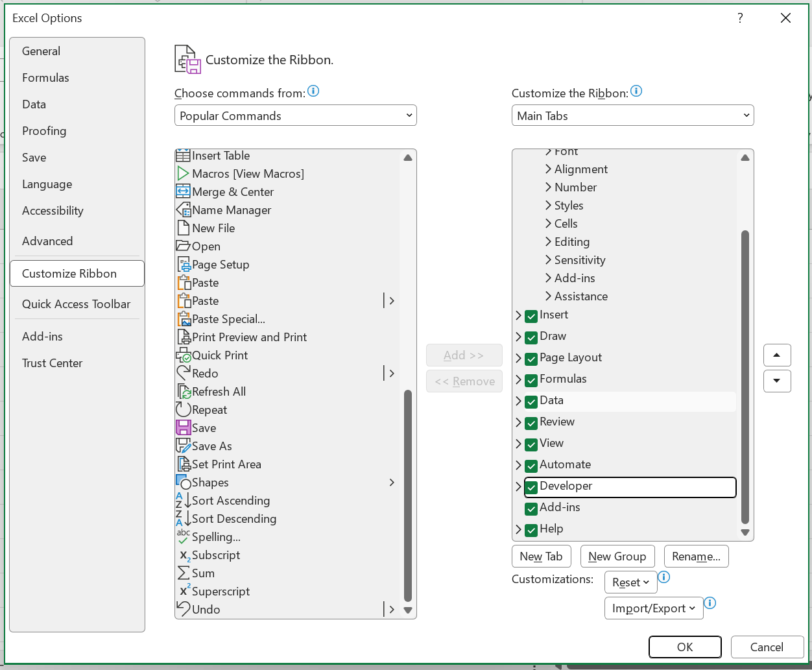
Task: Click the Redo arrow icon
Action: coord(183,373)
